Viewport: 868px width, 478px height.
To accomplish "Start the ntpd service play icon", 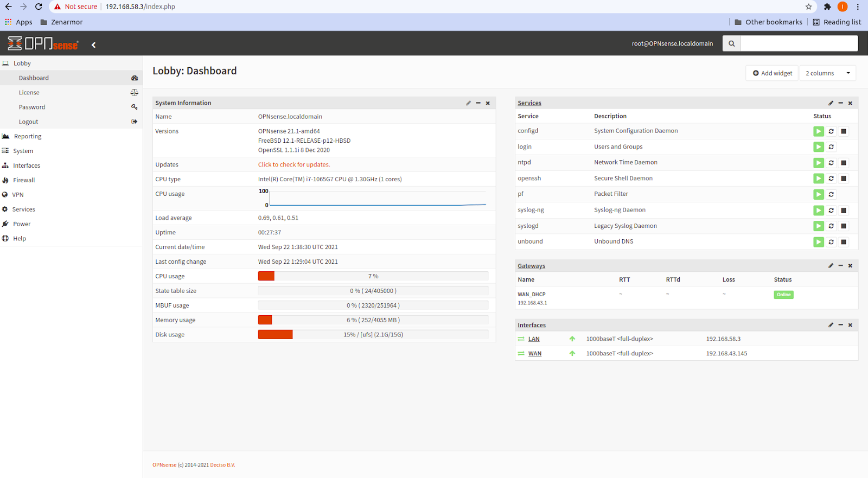I will pyautogui.click(x=819, y=163).
